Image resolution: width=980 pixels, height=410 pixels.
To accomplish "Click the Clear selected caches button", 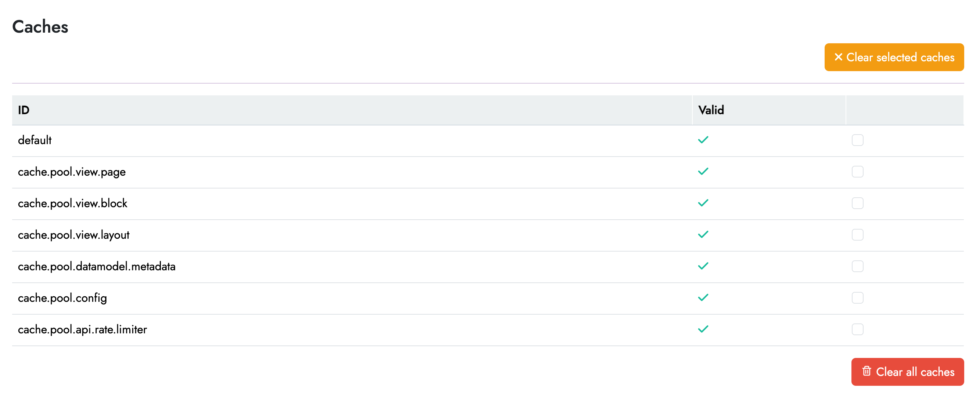I will pyautogui.click(x=894, y=57).
